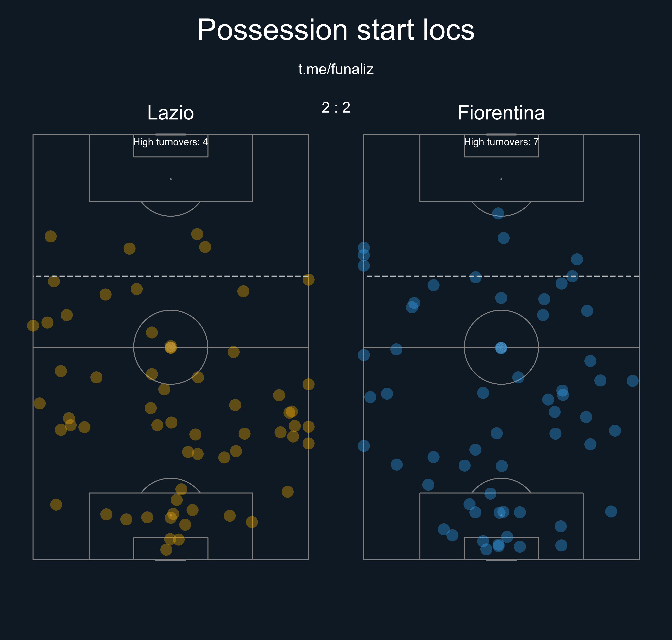Click the blue dot on Fiorentina's far-right edge
Image resolution: width=672 pixels, height=640 pixels.
632,381
